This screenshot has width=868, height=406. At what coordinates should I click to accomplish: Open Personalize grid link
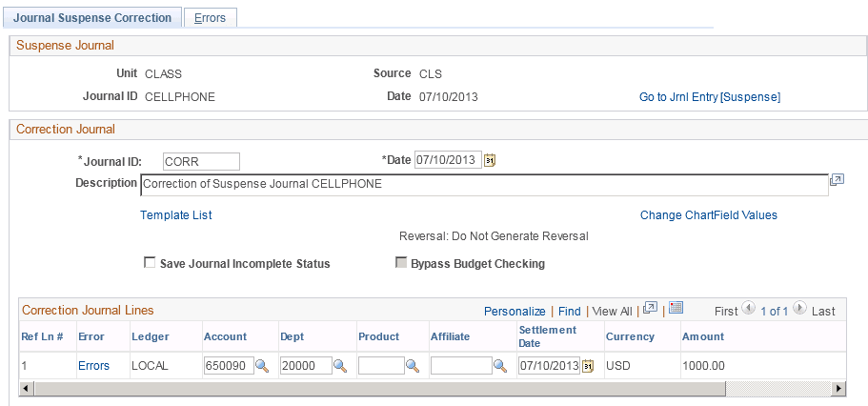pyautogui.click(x=515, y=312)
